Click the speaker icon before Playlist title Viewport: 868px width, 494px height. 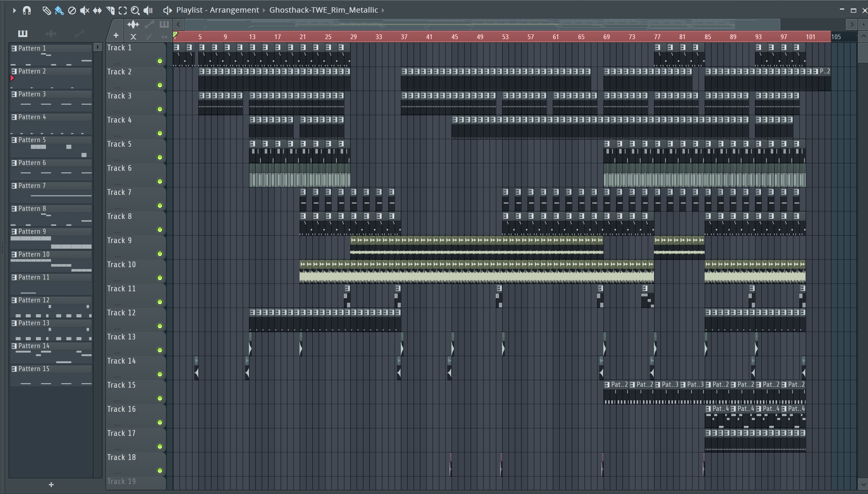[167, 10]
